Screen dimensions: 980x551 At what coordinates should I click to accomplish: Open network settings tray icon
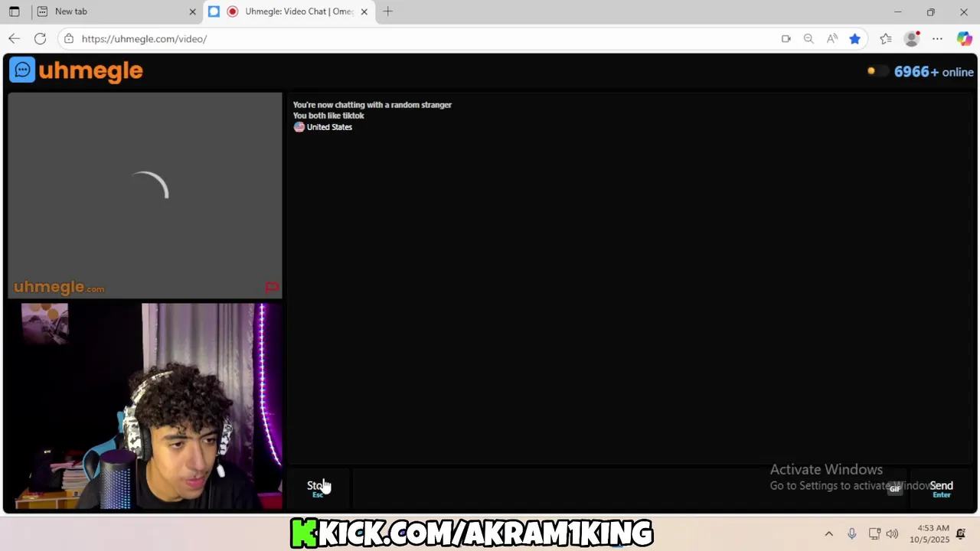[874, 534]
